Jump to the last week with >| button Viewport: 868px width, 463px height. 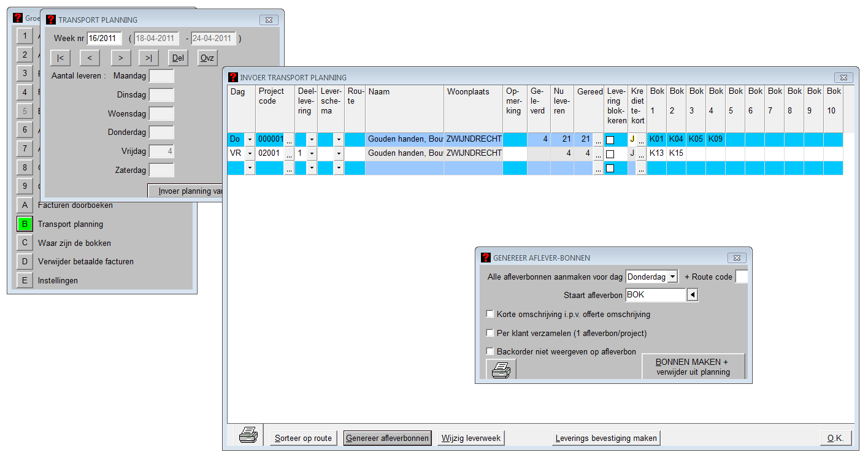[149, 58]
